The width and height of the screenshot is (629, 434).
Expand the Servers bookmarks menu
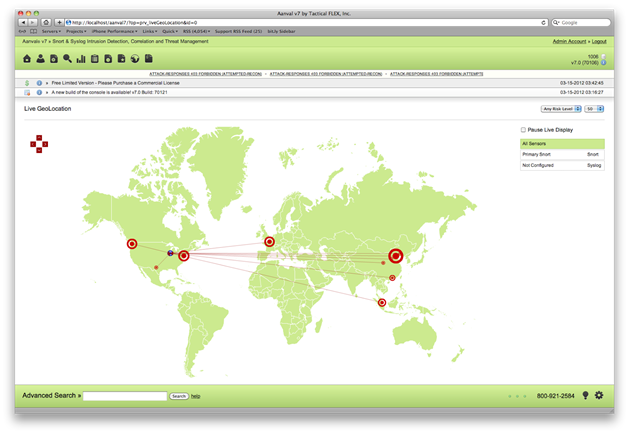51,31
